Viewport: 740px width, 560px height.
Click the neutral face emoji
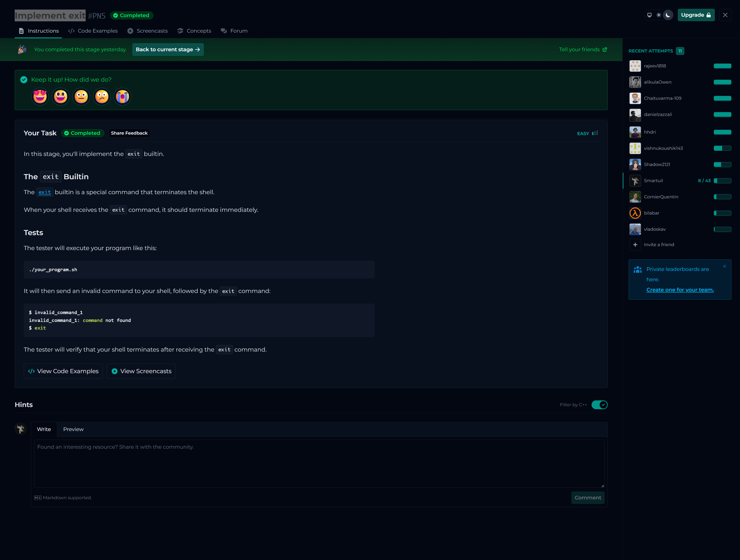tap(81, 97)
